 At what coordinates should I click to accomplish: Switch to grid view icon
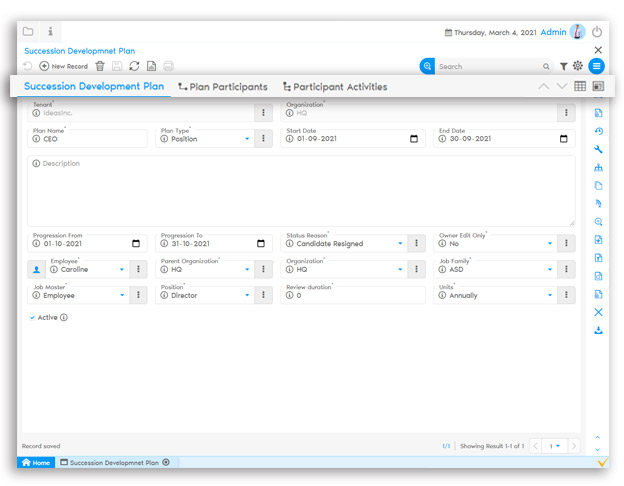pos(580,87)
